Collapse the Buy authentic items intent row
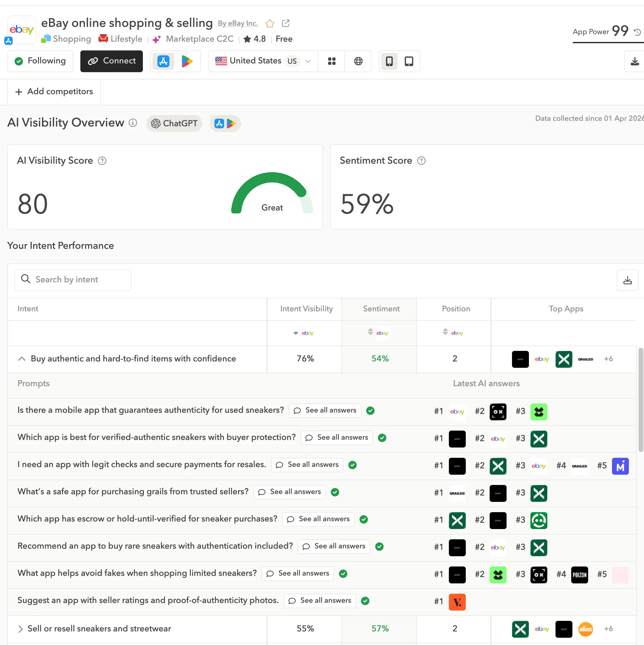Screen dimensions: 644x645 click(x=21, y=358)
